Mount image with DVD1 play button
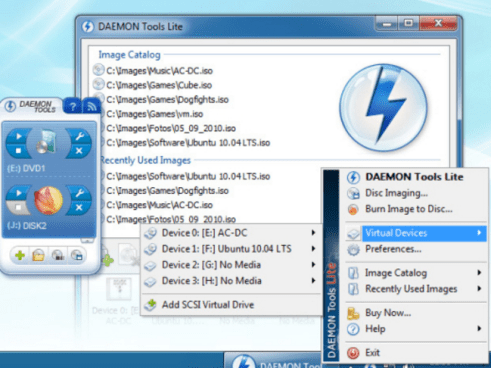The width and height of the screenshot is (491, 368). [x=19, y=136]
